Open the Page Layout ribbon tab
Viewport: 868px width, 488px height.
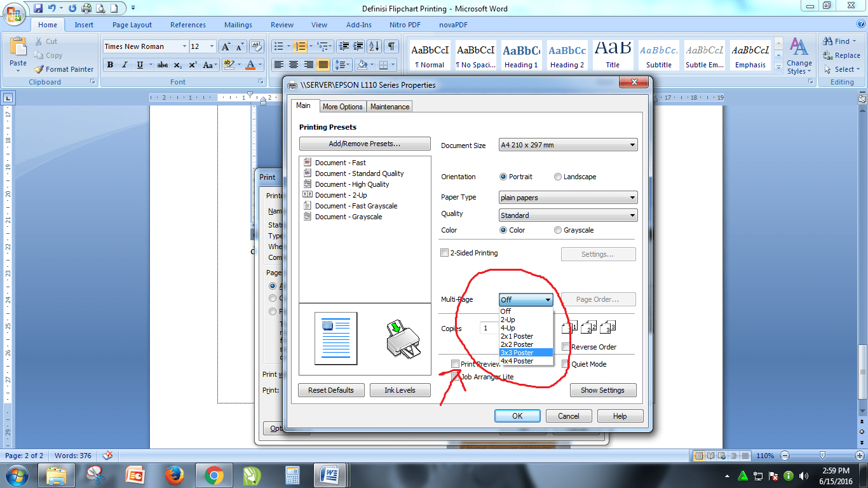(132, 25)
